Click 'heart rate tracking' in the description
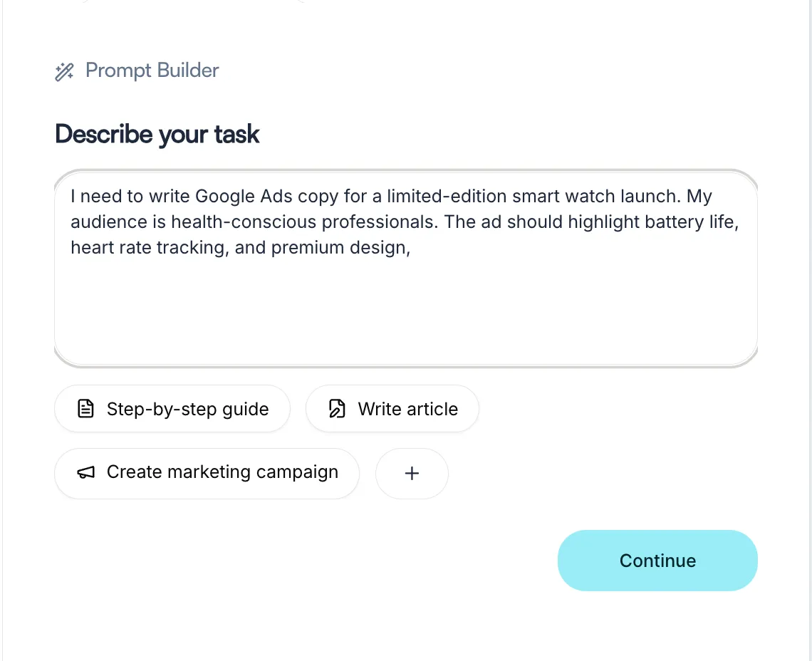812x661 pixels. [x=149, y=248]
